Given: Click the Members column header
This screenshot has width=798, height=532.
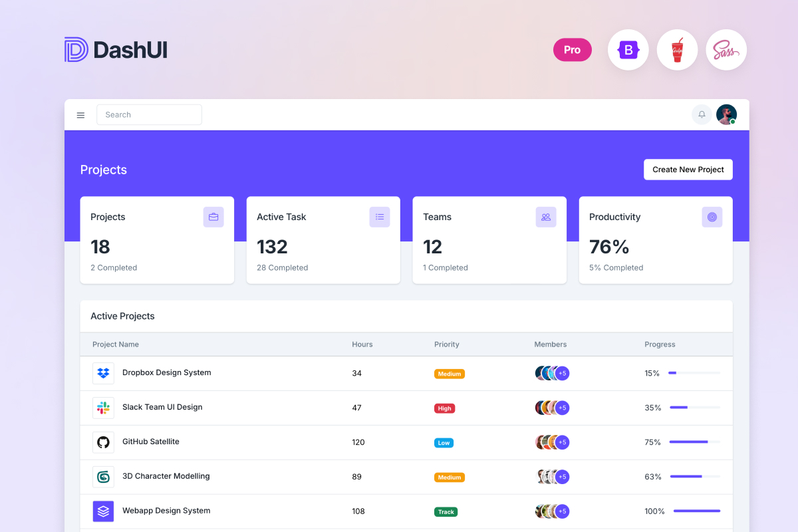Looking at the screenshot, I should [551, 344].
